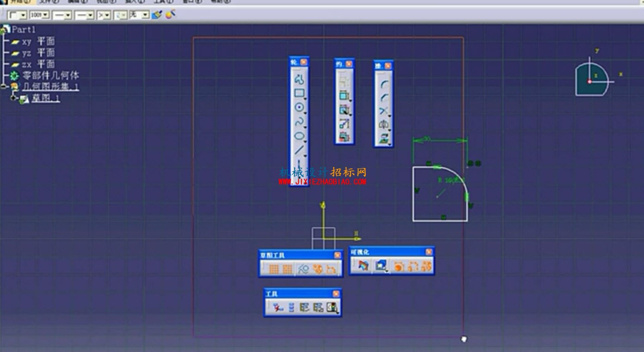This screenshot has height=352, width=644.
Task: Open the line type dropdown
Action: tap(85, 15)
